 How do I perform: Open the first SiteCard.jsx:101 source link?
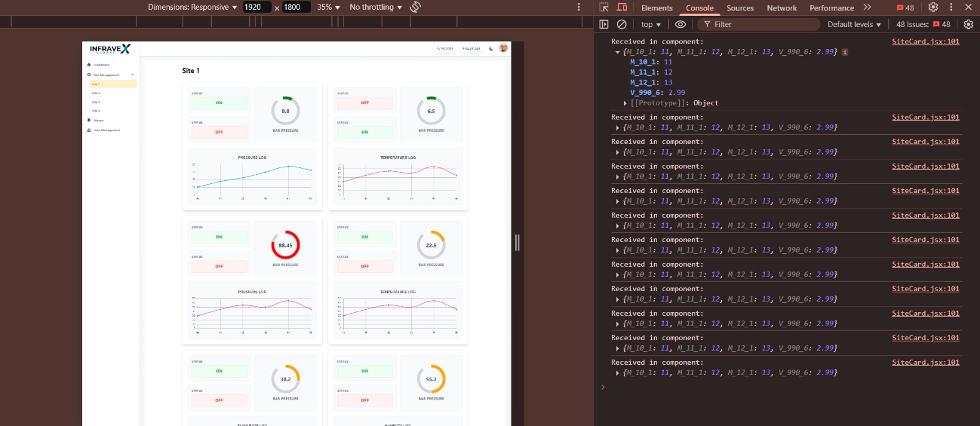click(925, 42)
